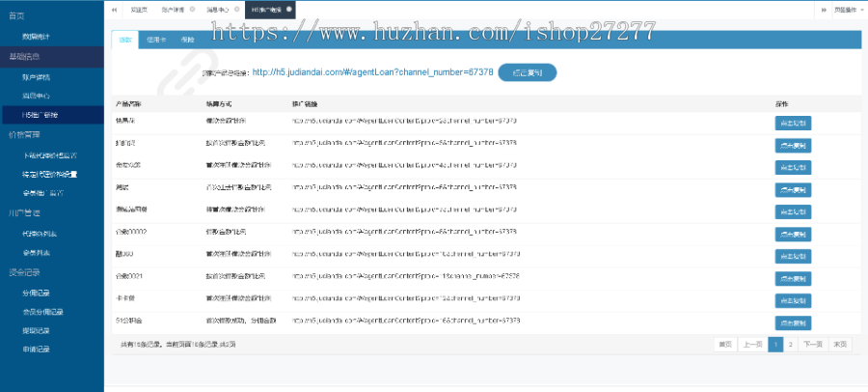The height and width of the screenshot is (392, 868).
Task: Go to previous page with 上一页
Action: coord(752,345)
